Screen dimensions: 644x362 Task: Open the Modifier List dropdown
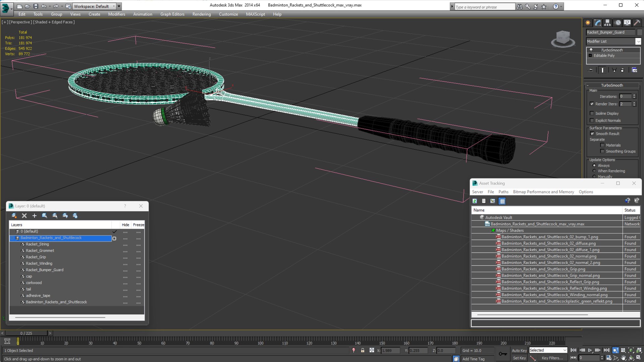point(638,41)
